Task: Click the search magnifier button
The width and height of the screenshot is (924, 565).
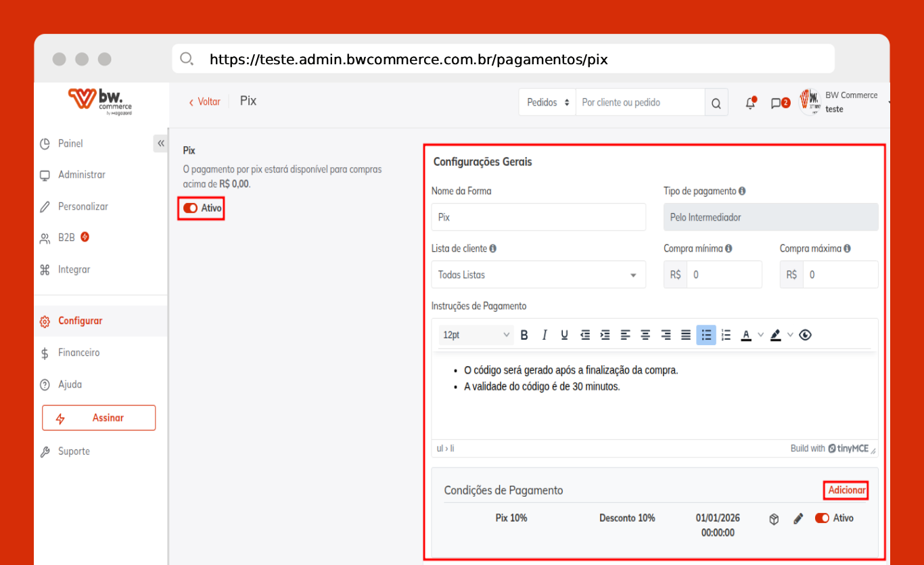Action: [716, 103]
